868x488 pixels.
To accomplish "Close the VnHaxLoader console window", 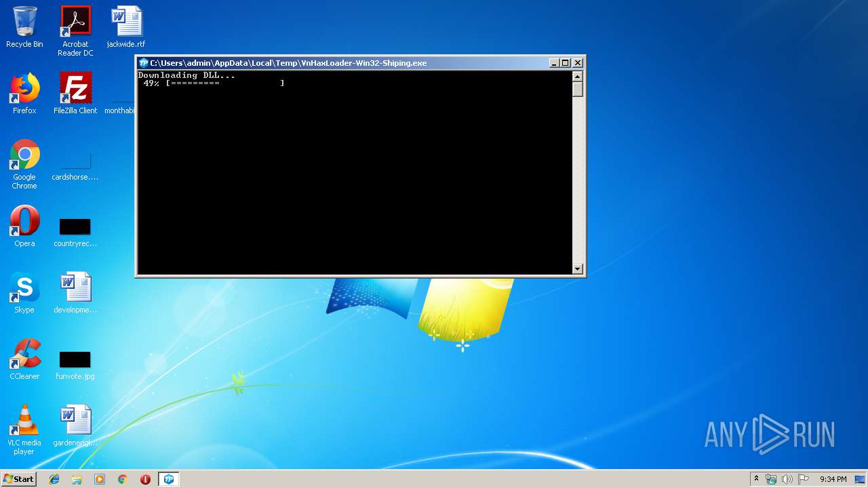I will point(578,63).
